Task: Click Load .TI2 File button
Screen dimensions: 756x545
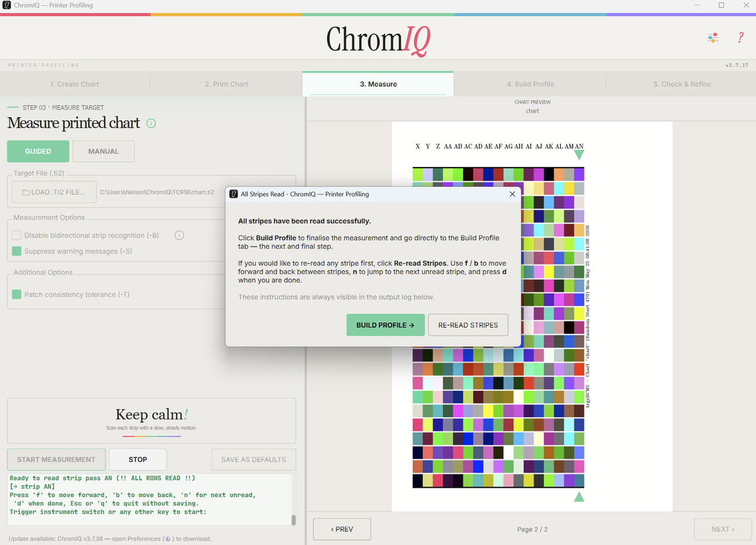Action: 54,192
